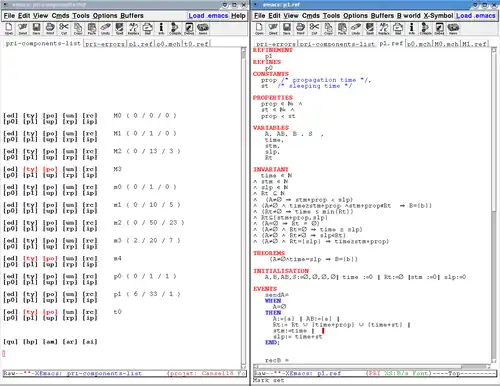Click the [qu] command at the list bottom
This screenshot has width=500, height=386.
pos(10,342)
